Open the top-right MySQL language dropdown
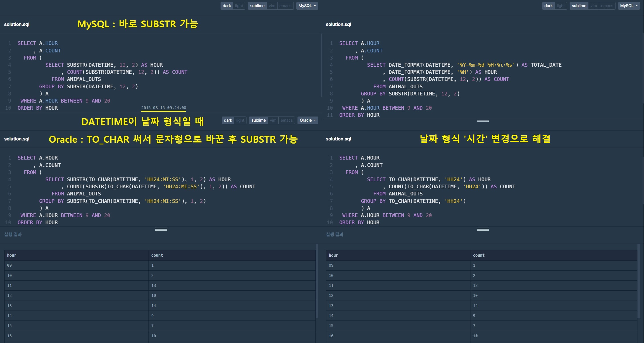 click(629, 6)
